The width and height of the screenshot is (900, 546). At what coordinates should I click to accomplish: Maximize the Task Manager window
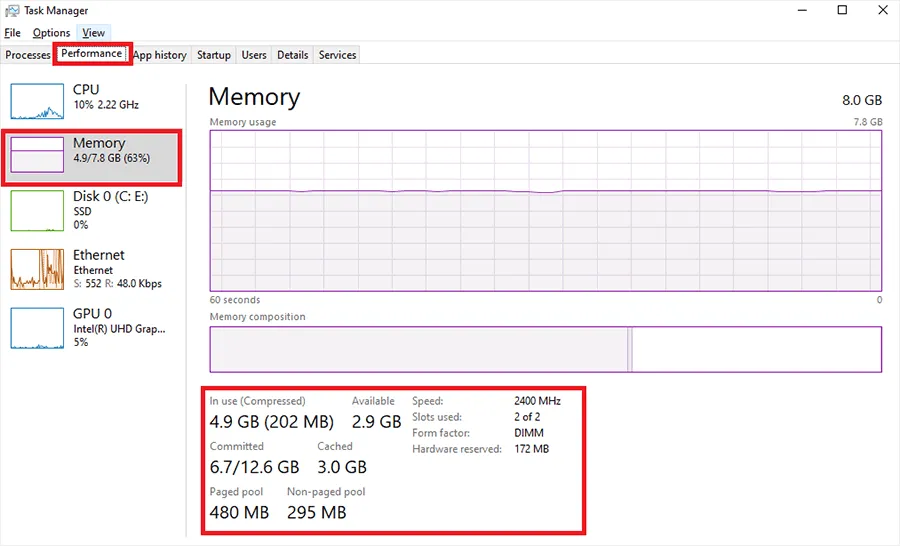point(842,11)
